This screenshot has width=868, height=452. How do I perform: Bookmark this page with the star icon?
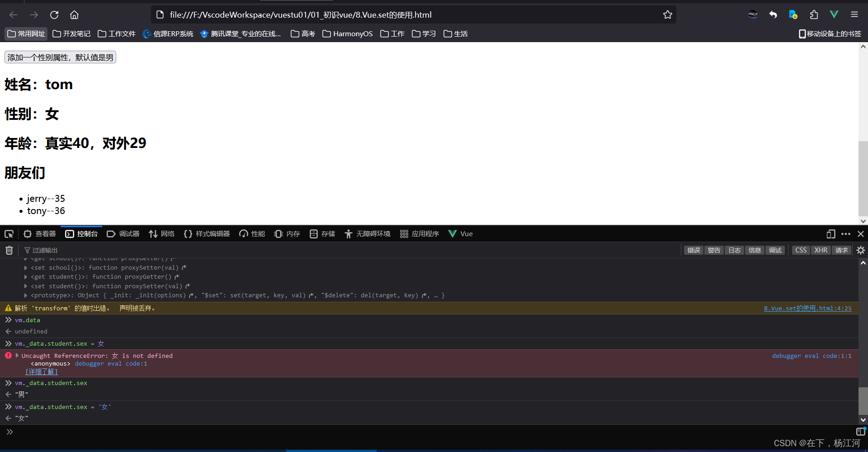pyautogui.click(x=668, y=15)
